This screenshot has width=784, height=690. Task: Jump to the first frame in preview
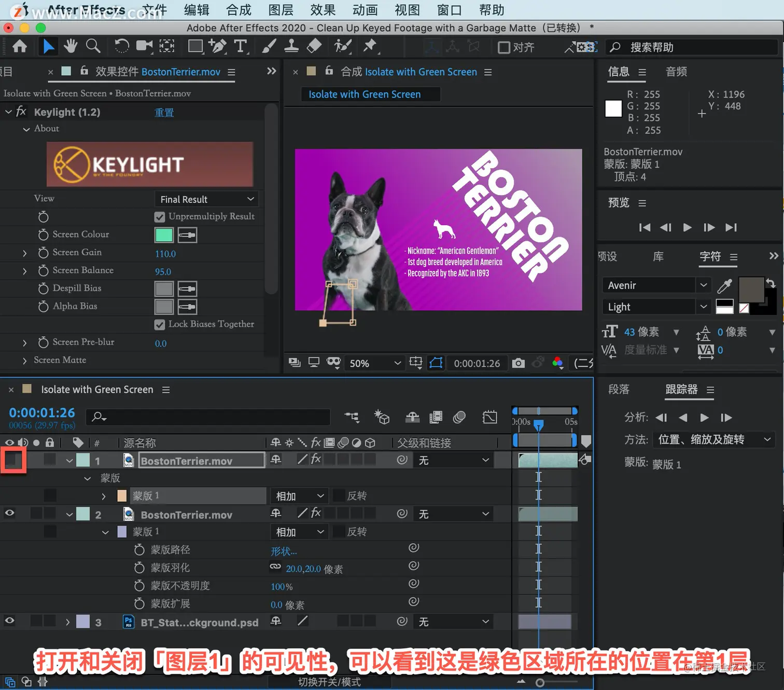pyautogui.click(x=645, y=227)
